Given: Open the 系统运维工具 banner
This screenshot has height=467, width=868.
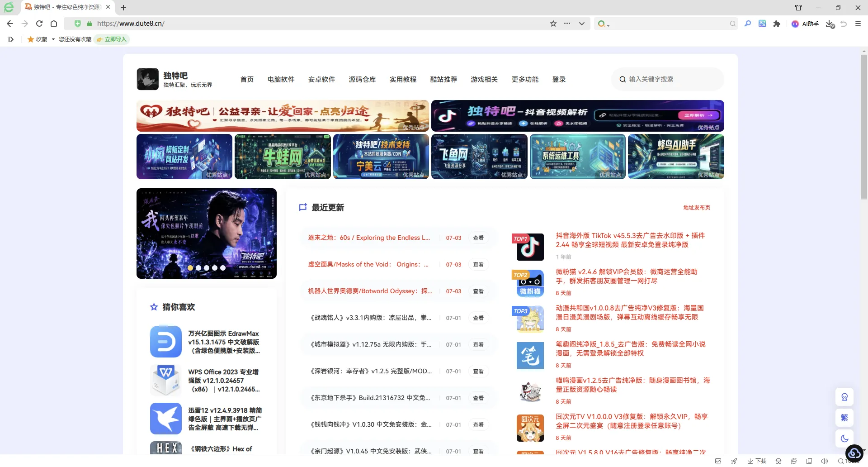Looking at the screenshot, I should [578, 157].
